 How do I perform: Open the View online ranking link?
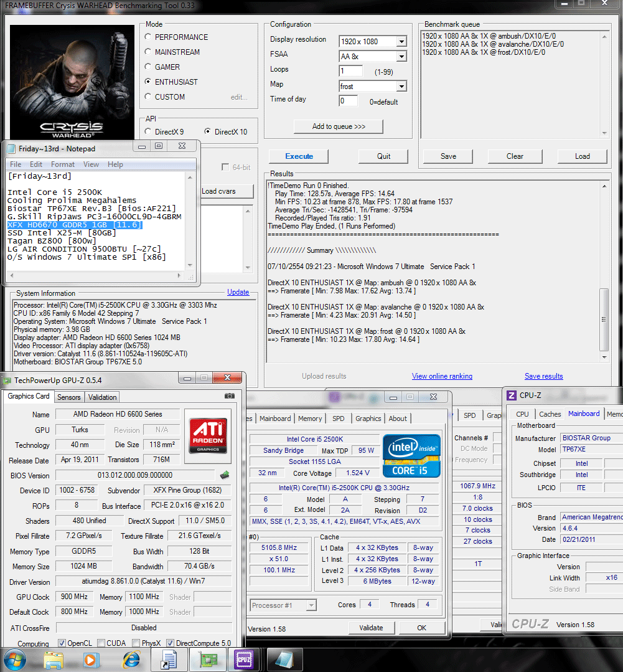coord(442,376)
